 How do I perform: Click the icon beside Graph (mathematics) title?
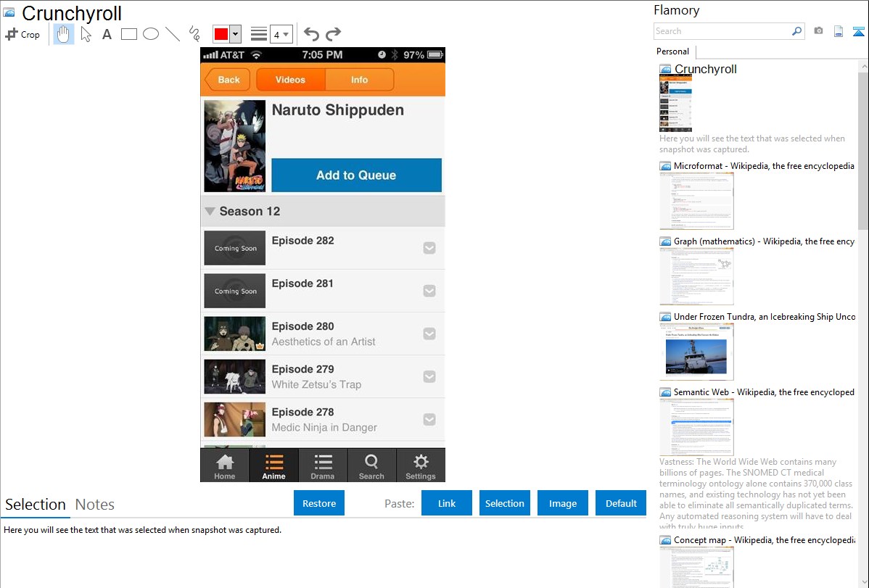coord(665,241)
